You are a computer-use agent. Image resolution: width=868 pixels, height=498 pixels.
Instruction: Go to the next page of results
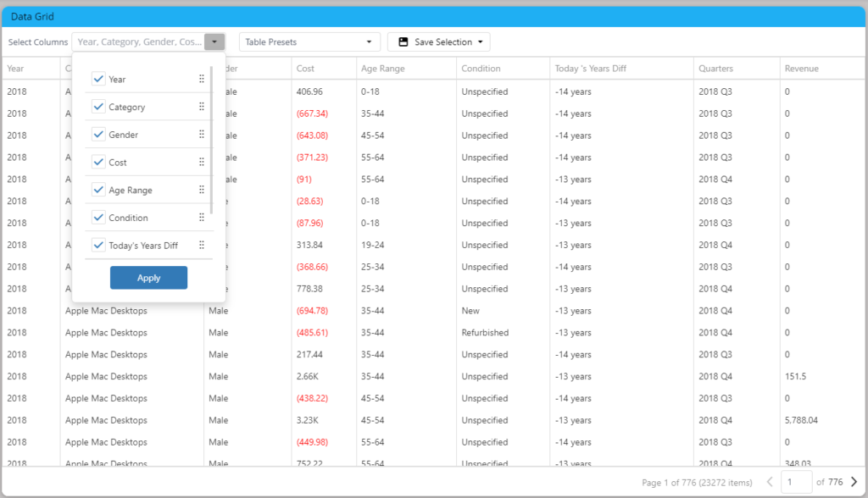tap(855, 480)
